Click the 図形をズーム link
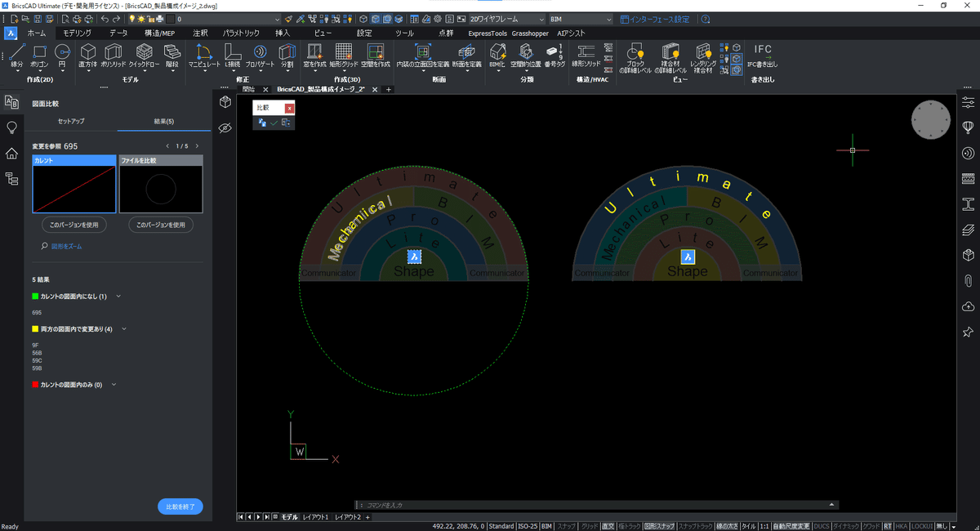This screenshot has width=980, height=531. (66, 245)
